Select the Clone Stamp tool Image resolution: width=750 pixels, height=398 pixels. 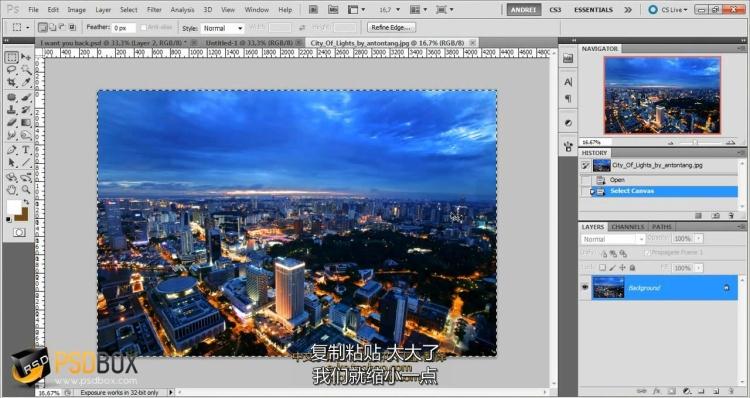(x=12, y=110)
